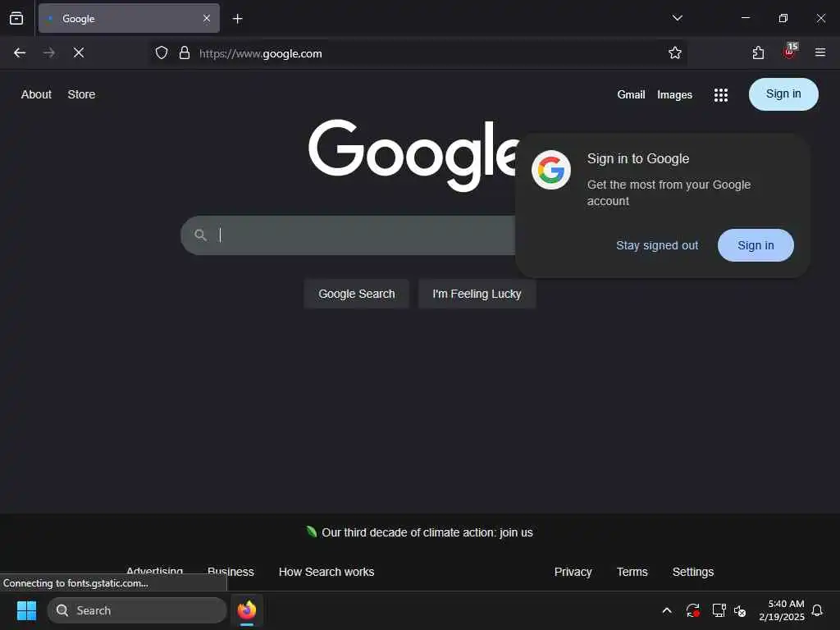
Task: Open a new tab with plus icon
Action: [237, 19]
